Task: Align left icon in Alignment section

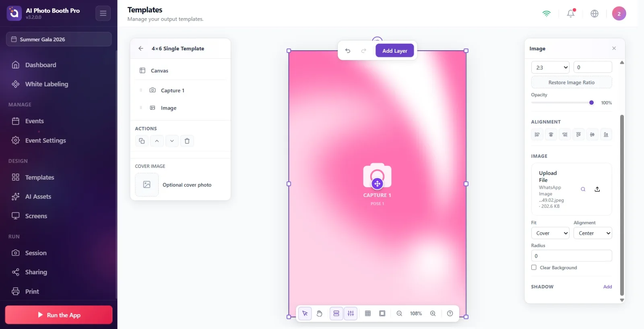Action: tap(537, 134)
